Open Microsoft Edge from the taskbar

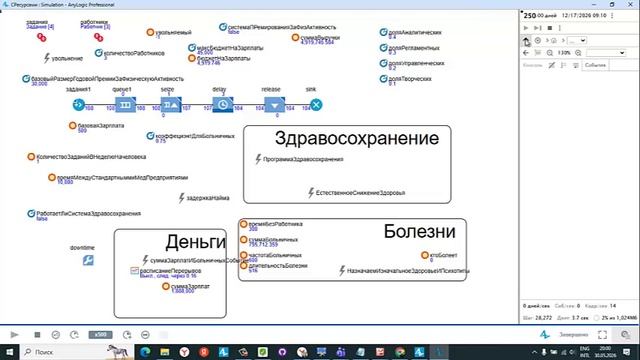click(145, 352)
